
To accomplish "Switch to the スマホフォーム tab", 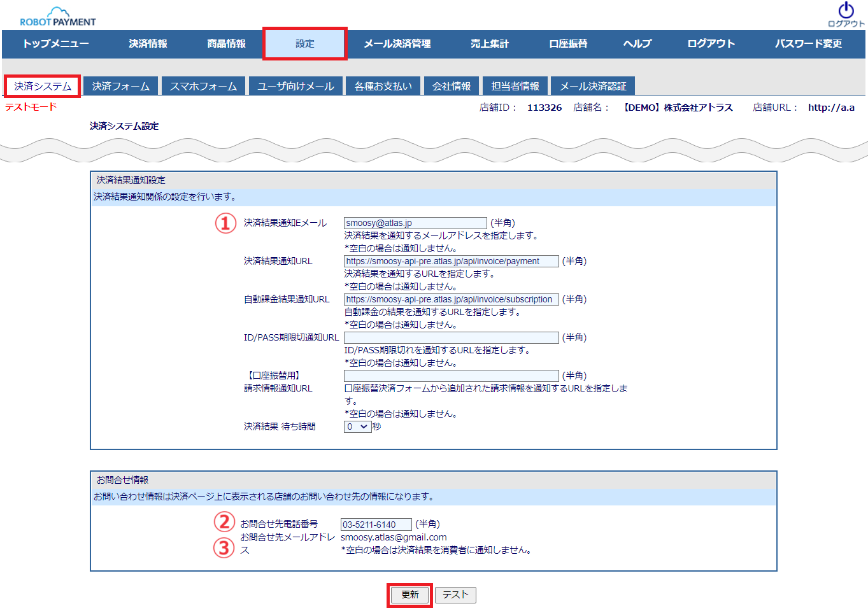I will (x=203, y=86).
